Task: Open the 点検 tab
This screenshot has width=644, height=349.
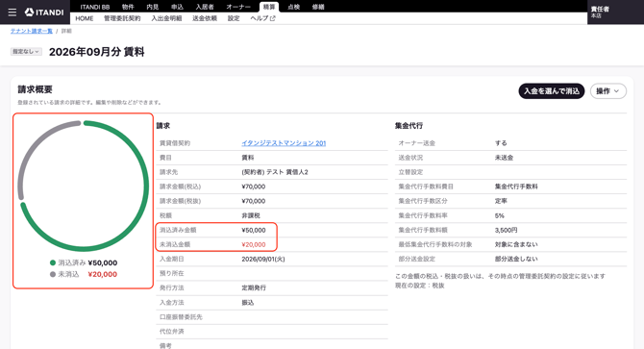Action: coord(294,7)
